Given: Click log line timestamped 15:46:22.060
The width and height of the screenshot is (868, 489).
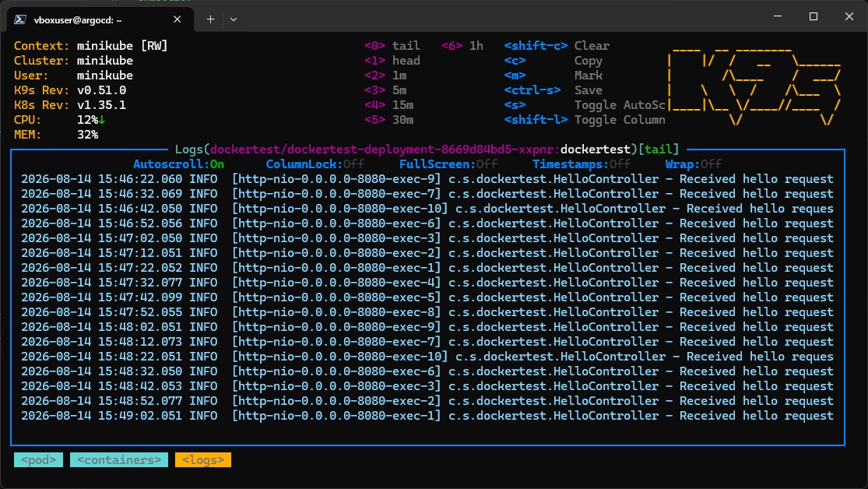Looking at the screenshot, I should click(427, 179).
